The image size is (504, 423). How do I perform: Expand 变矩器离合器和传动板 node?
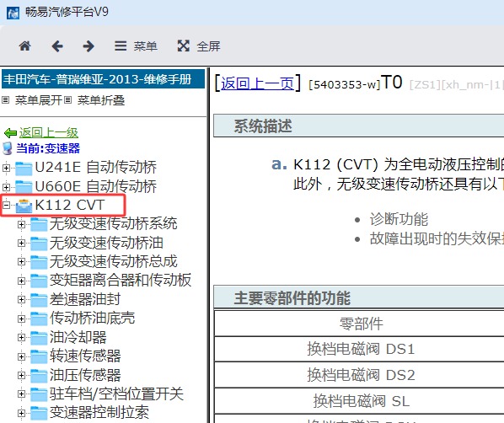(21, 281)
